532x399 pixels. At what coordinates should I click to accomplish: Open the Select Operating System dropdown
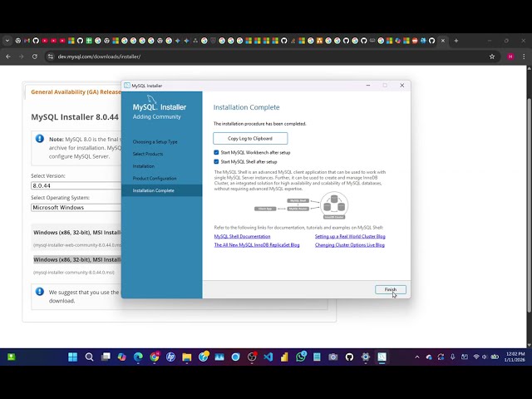tap(76, 207)
